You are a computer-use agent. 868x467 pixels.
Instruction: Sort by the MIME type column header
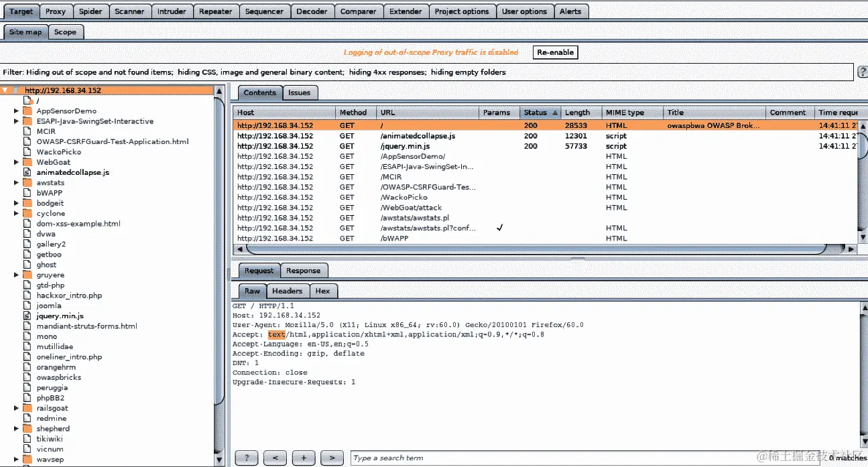(x=633, y=113)
